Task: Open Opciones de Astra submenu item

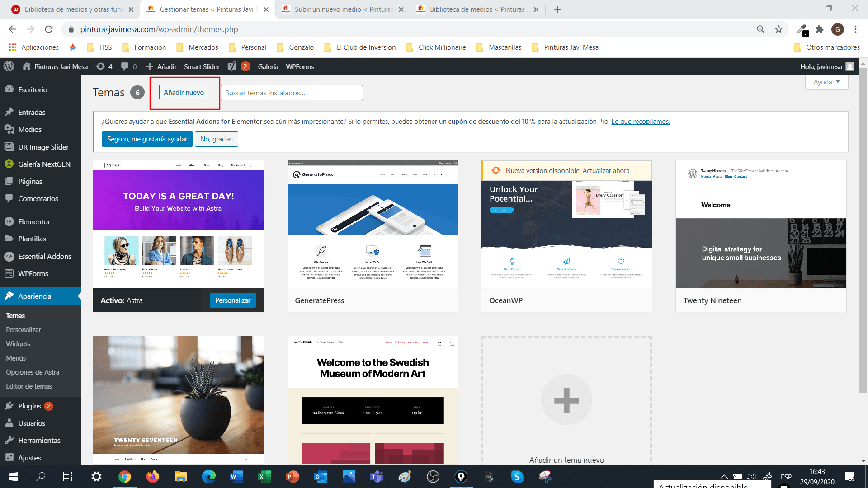Action: pyautogui.click(x=33, y=372)
